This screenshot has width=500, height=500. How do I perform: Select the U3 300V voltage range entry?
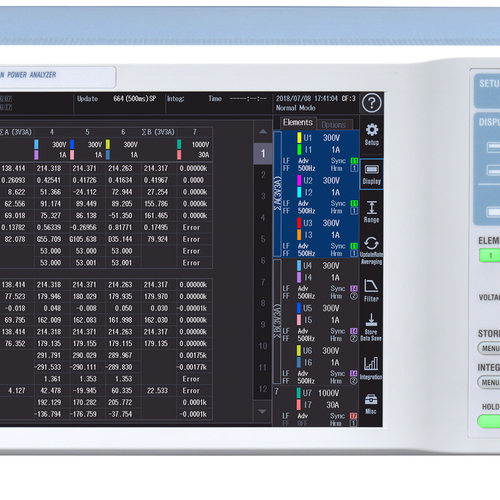(319, 223)
